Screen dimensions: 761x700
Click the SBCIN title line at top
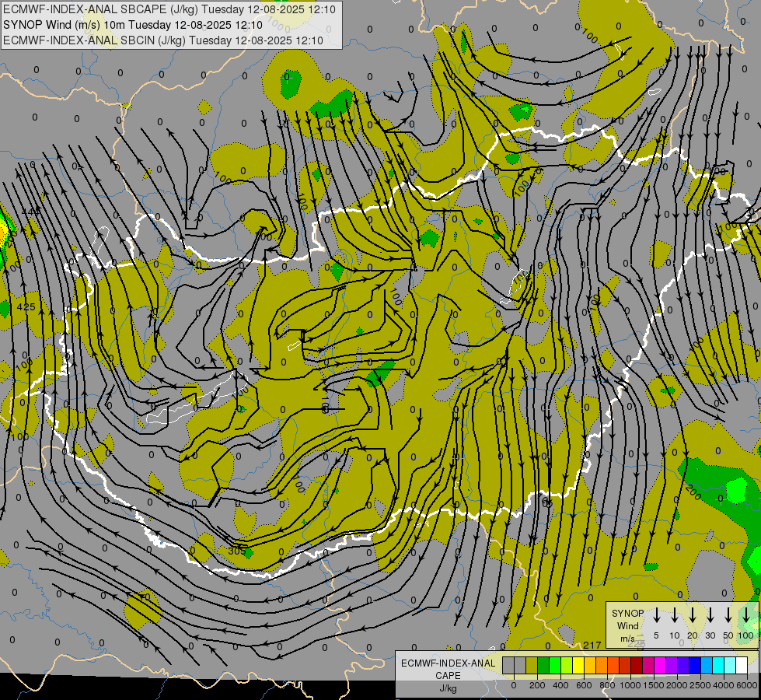pos(163,40)
